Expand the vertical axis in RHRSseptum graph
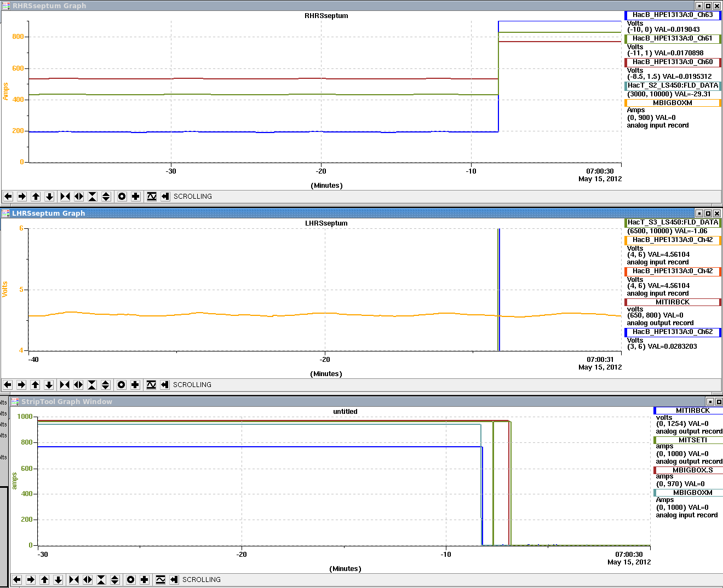The width and height of the screenshot is (723, 588). (106, 196)
